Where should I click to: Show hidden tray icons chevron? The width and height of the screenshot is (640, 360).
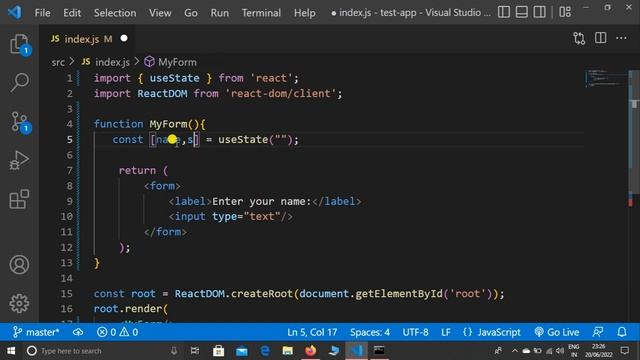514,351
